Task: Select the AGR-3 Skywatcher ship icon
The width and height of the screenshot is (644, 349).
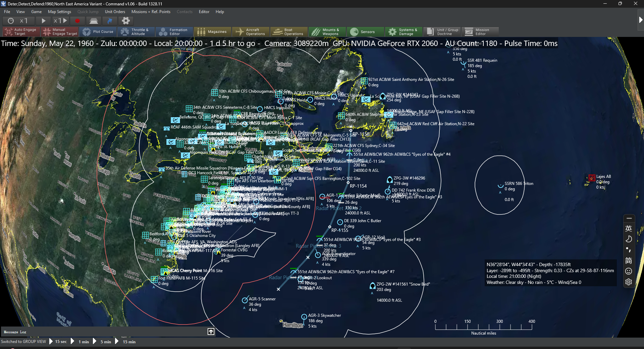Action: 304,317
